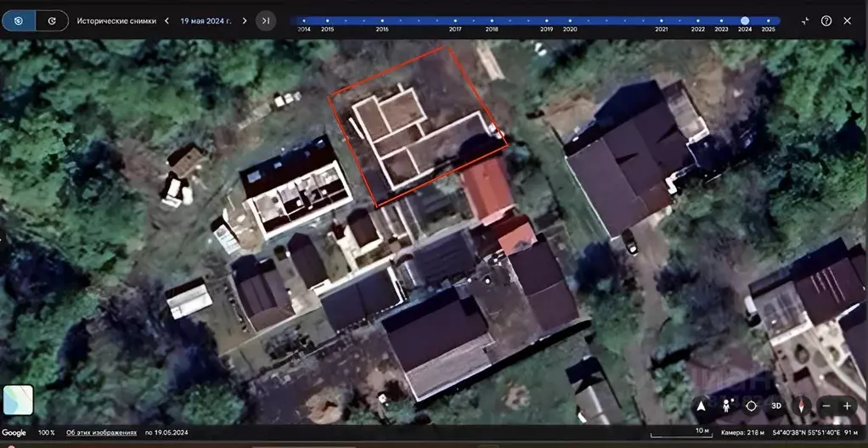Image resolution: width=868 pixels, height=448 pixels.
Task: Switch to the timelapse mode icon
Action: 52,20
